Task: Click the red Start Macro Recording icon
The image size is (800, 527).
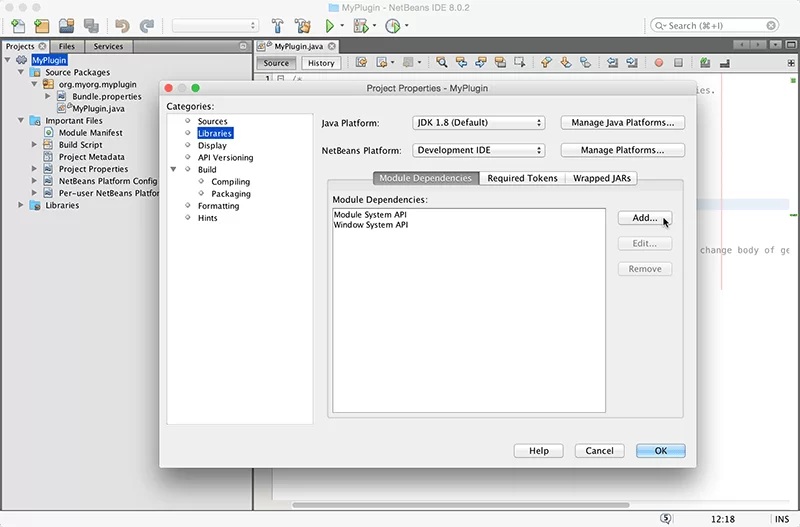Action: click(x=659, y=63)
